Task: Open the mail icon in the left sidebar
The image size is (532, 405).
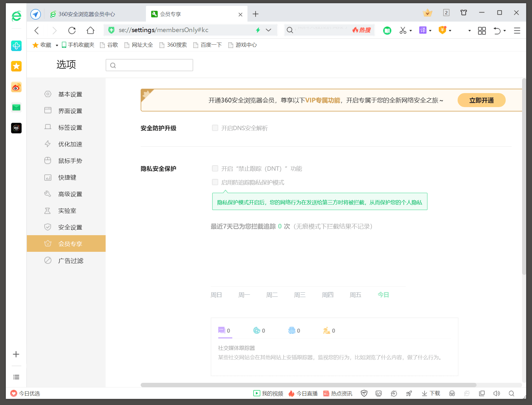Action: tap(16, 107)
